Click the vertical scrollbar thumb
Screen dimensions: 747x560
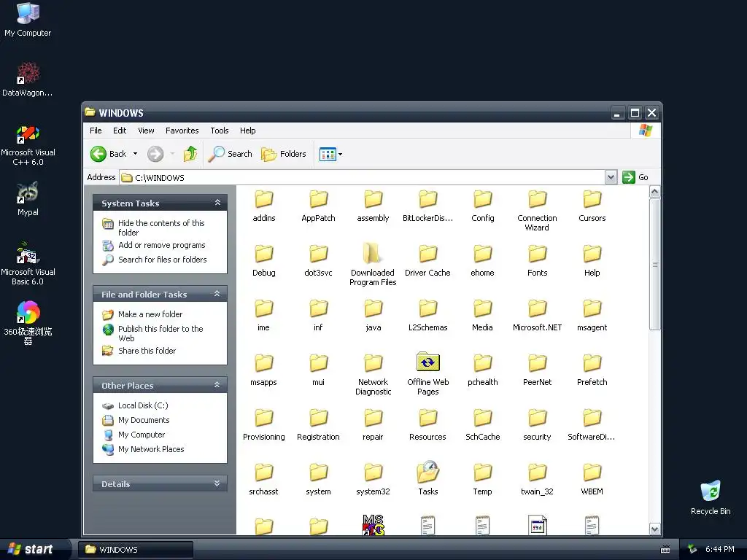coord(655,264)
